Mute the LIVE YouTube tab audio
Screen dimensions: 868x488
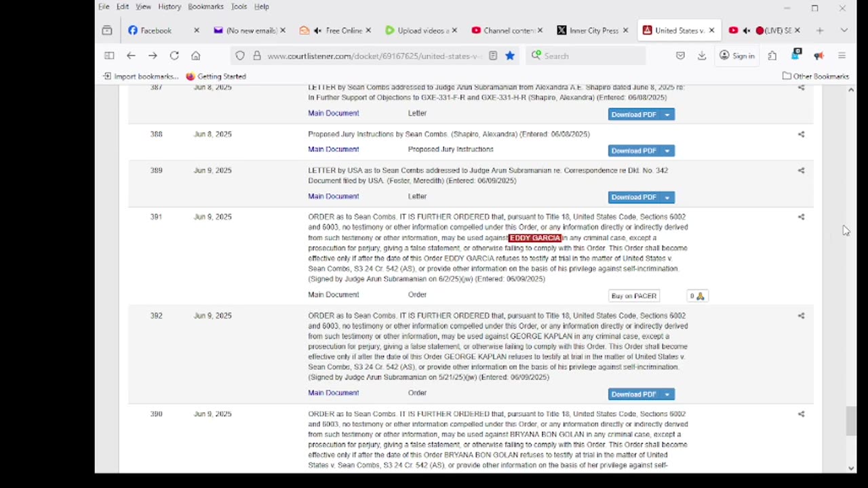747,30
